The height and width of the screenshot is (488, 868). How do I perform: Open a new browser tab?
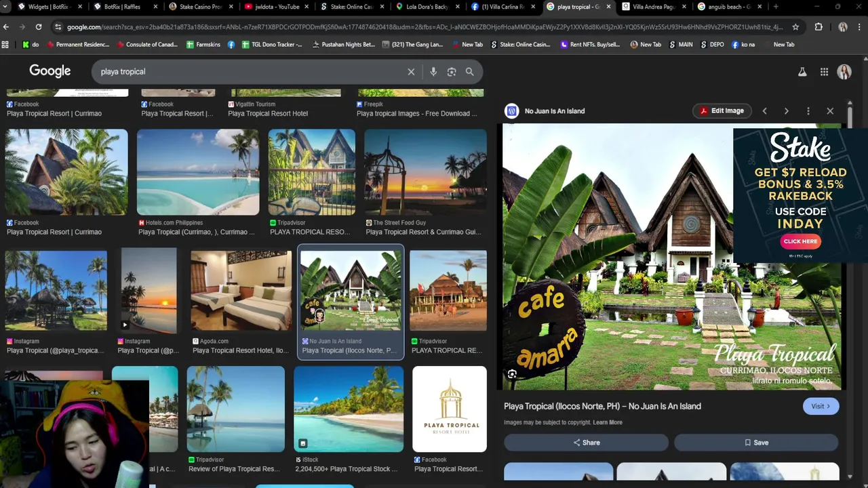pyautogui.click(x=776, y=7)
